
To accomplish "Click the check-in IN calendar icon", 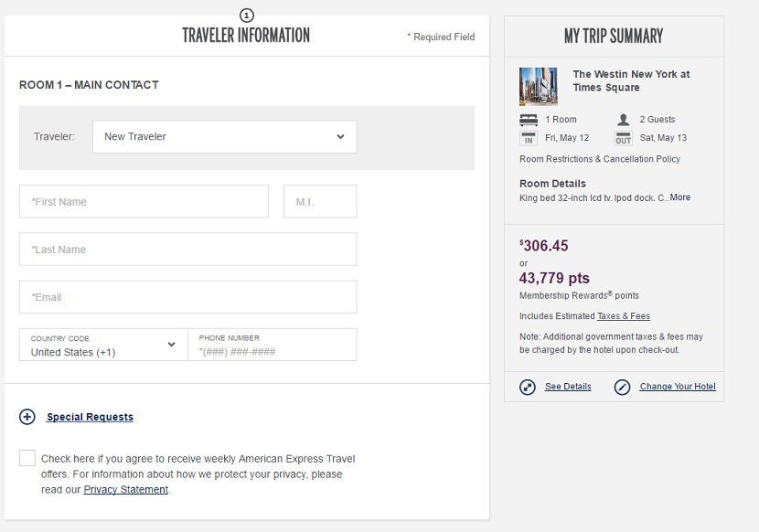I will (x=529, y=139).
